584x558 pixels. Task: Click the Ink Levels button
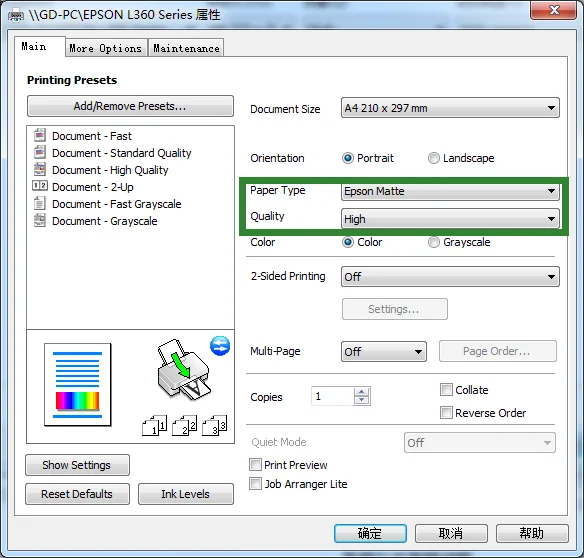click(185, 494)
